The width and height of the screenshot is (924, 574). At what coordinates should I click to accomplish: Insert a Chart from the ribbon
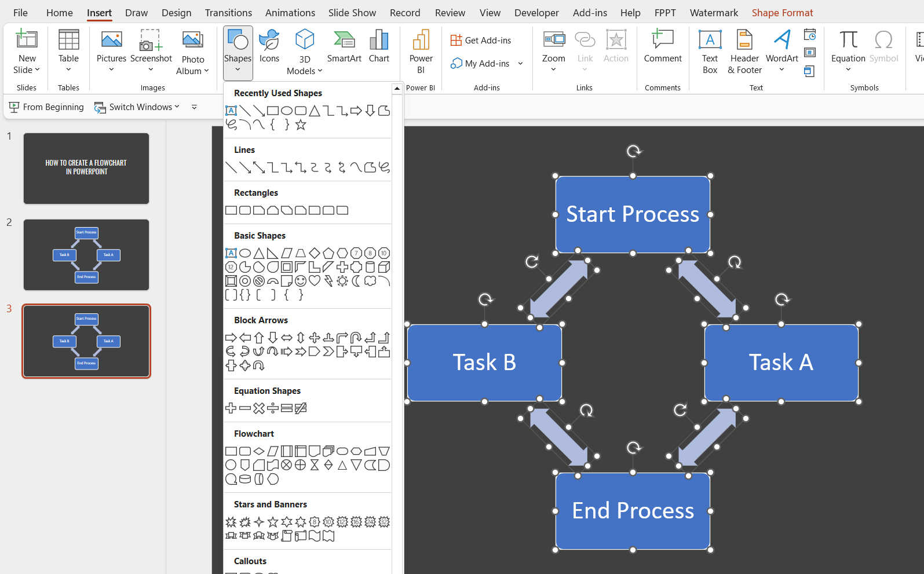(x=379, y=46)
